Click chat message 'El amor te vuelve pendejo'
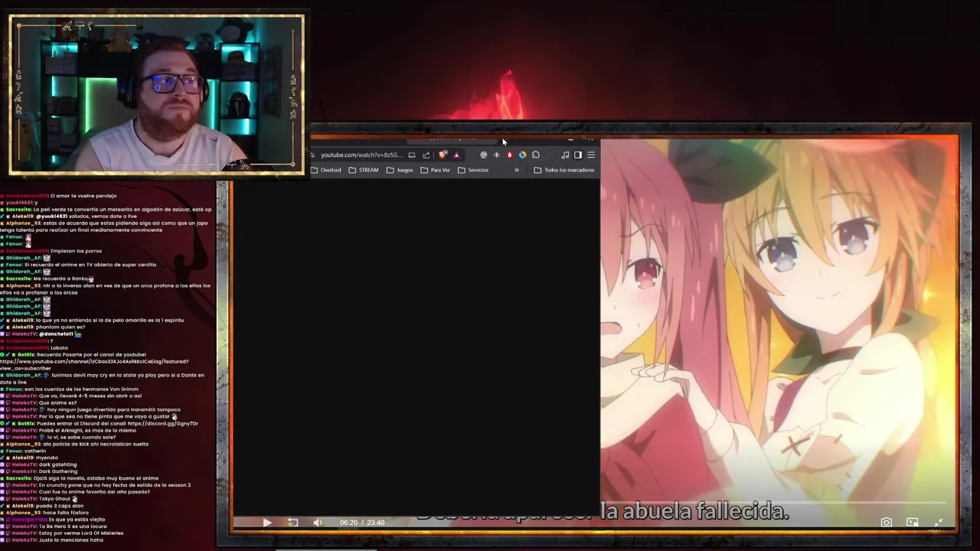 tap(83, 196)
